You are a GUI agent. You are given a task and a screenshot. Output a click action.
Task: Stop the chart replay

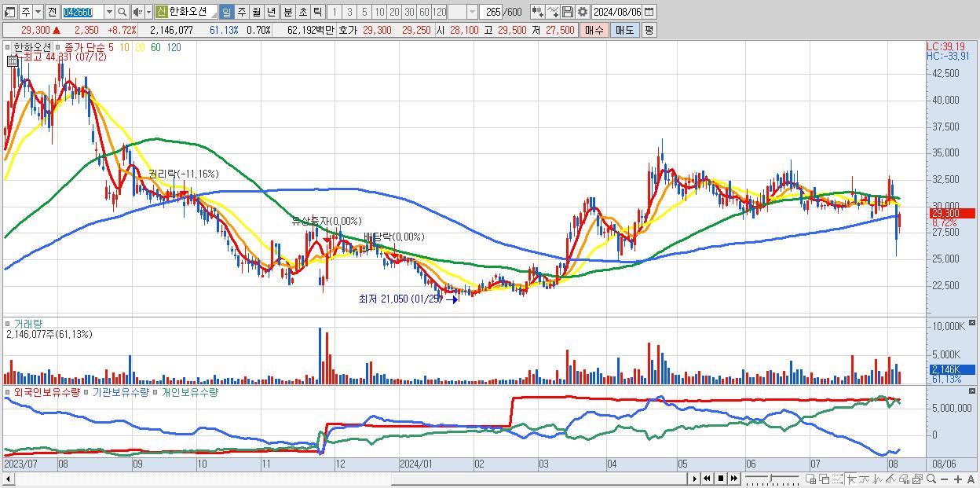(x=721, y=479)
